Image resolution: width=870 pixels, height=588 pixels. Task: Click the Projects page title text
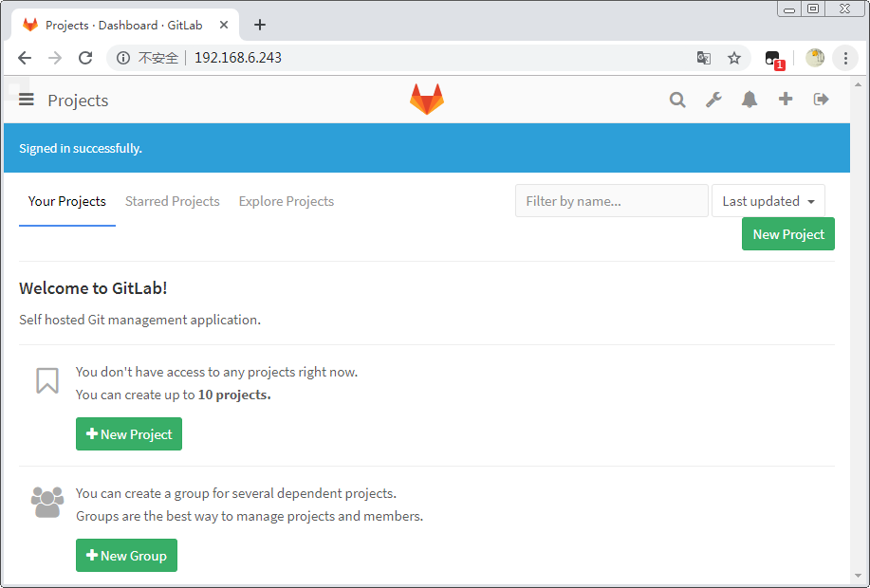[78, 101]
